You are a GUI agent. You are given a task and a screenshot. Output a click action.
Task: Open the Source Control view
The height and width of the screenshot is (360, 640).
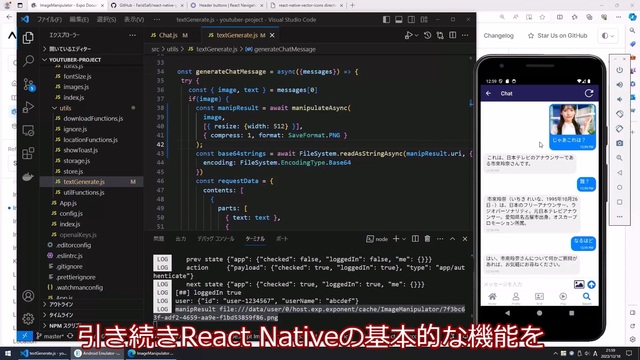28,84
